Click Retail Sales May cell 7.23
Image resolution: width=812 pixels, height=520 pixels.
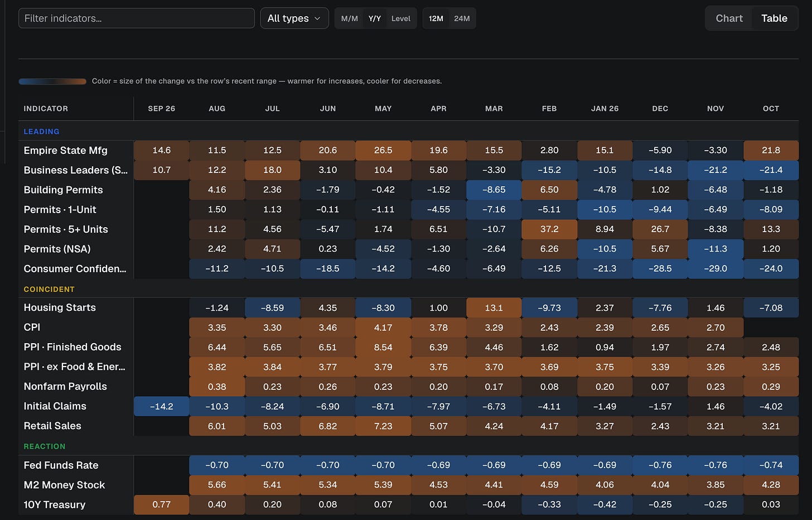(383, 426)
